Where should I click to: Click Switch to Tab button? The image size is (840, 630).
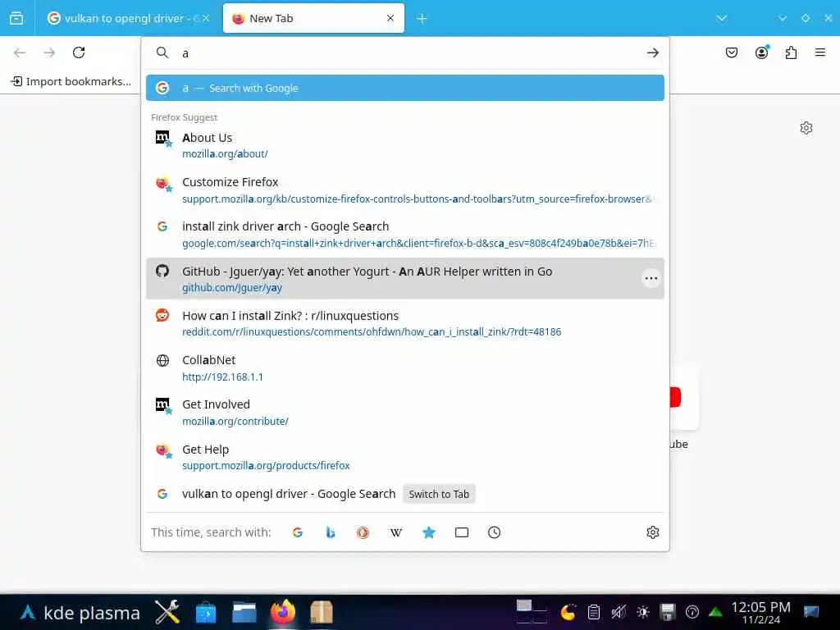(439, 494)
